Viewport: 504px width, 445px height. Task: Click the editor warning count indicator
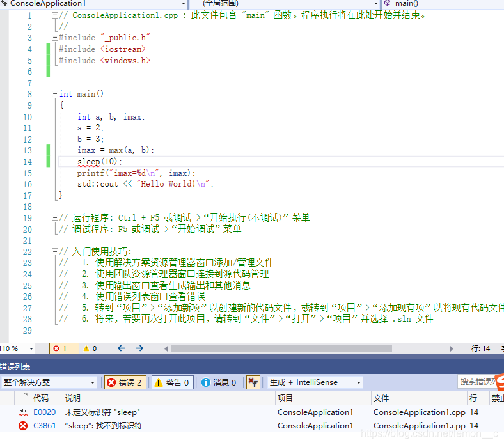point(90,348)
